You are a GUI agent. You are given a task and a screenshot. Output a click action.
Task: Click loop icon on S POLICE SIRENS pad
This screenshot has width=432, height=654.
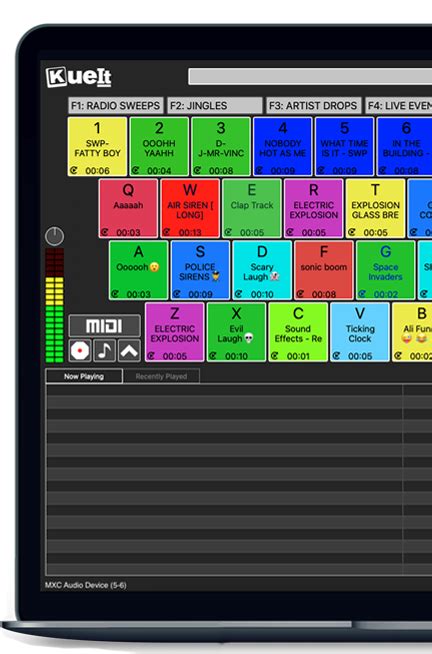click(x=177, y=294)
